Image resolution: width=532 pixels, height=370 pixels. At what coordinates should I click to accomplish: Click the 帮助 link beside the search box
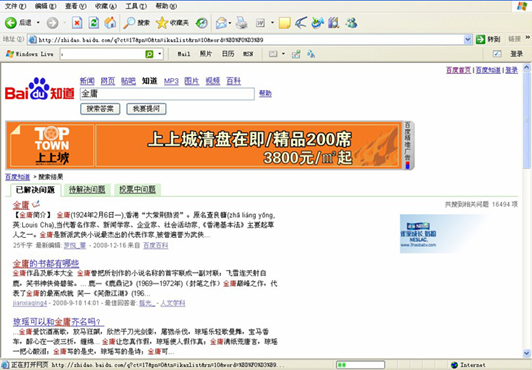click(265, 93)
